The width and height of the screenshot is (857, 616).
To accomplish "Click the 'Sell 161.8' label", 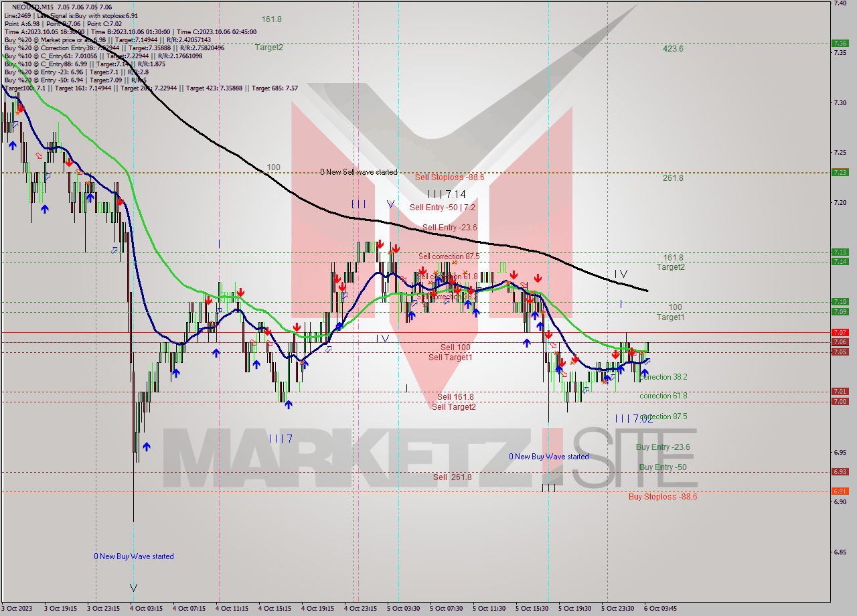I will (455, 396).
